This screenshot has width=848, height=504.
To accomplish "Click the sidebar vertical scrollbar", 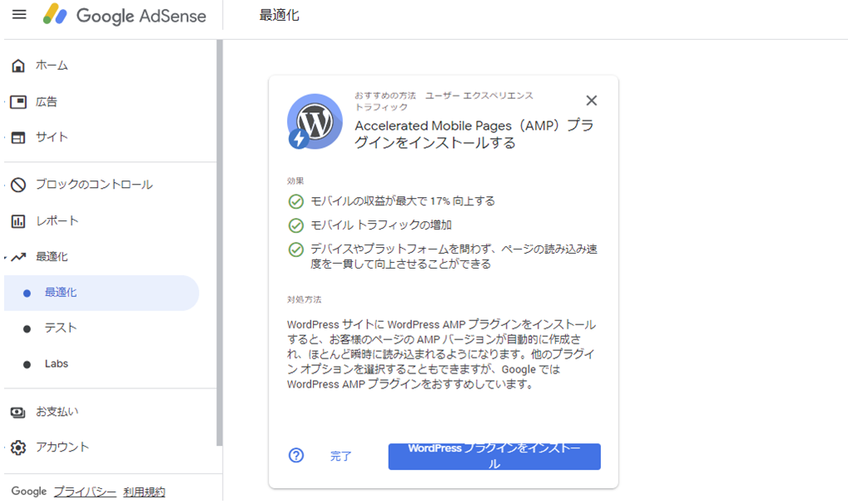I will coord(219,244).
